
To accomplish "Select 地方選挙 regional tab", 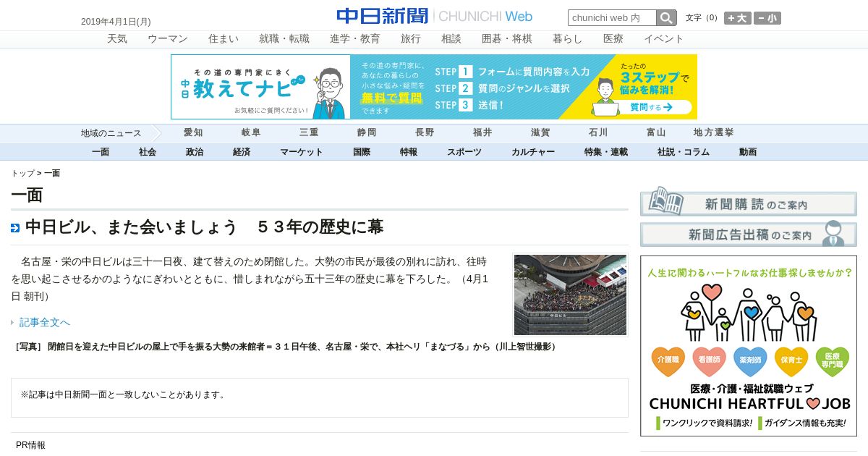I will (714, 133).
